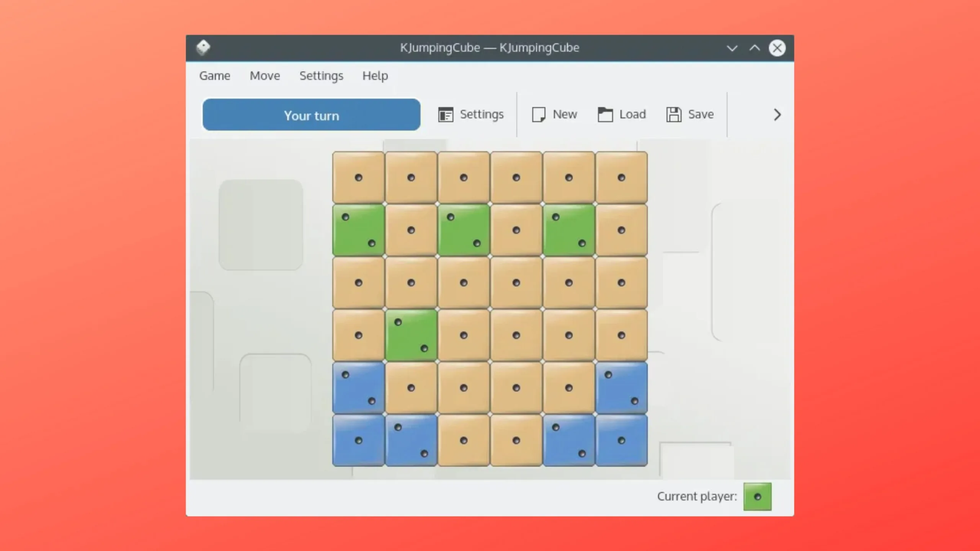980x551 pixels.
Task: Select the green cube in row four
Action: point(411,335)
